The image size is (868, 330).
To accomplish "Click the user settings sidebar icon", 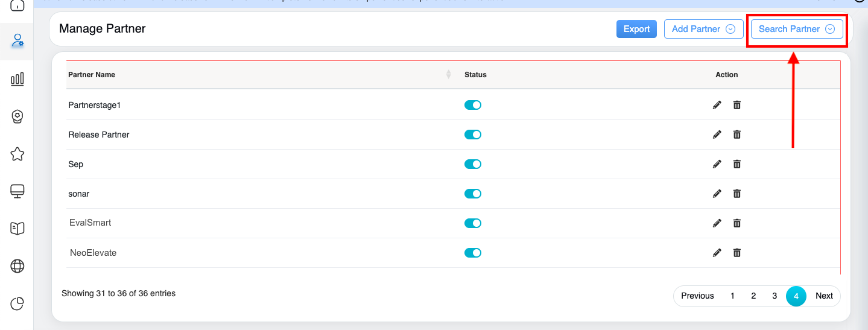I will (17, 41).
